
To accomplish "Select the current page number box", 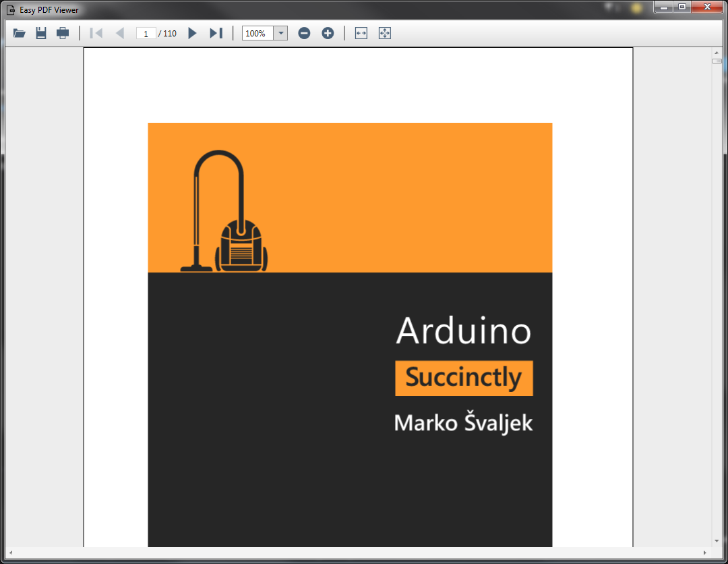I will click(x=146, y=33).
